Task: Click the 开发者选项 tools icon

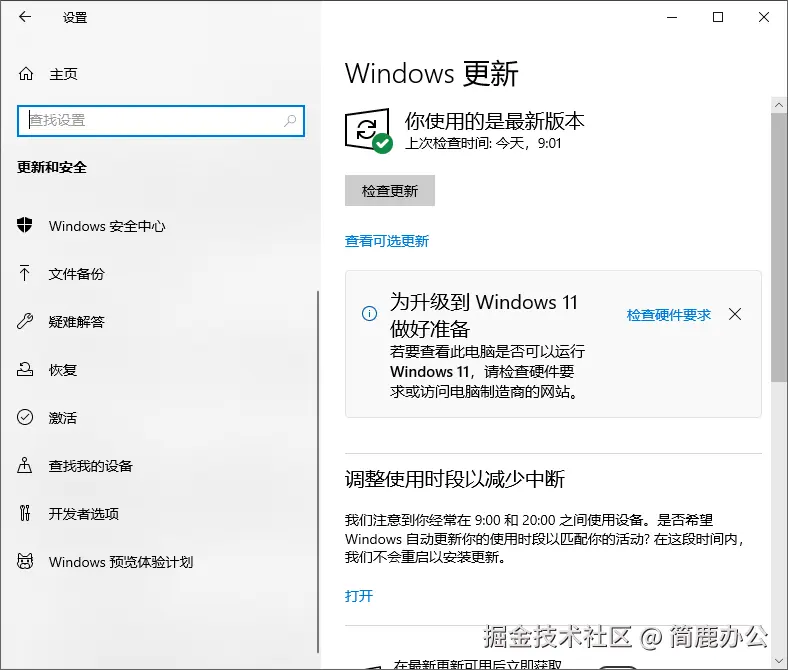Action: point(25,513)
